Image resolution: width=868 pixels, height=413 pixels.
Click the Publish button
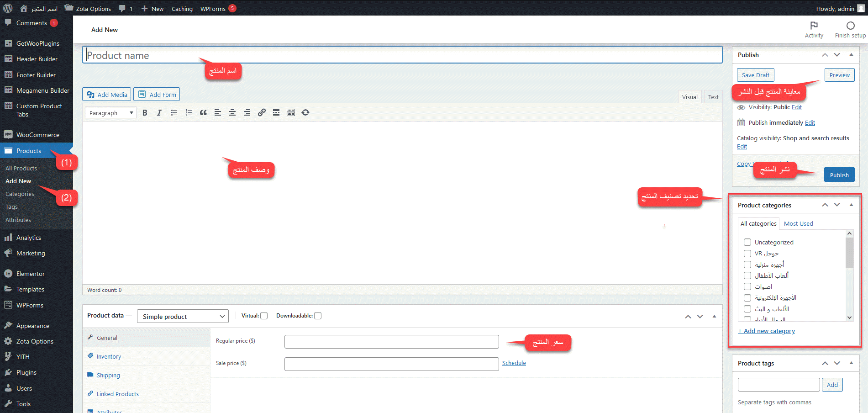coord(839,175)
